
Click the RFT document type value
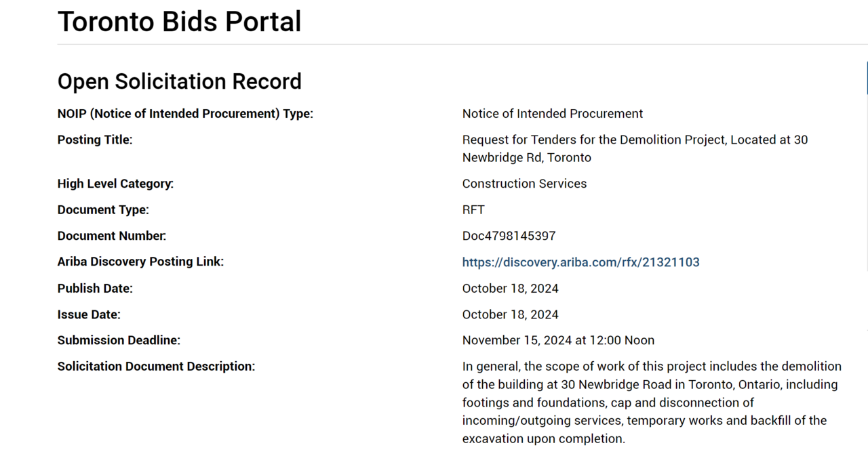pos(473,210)
